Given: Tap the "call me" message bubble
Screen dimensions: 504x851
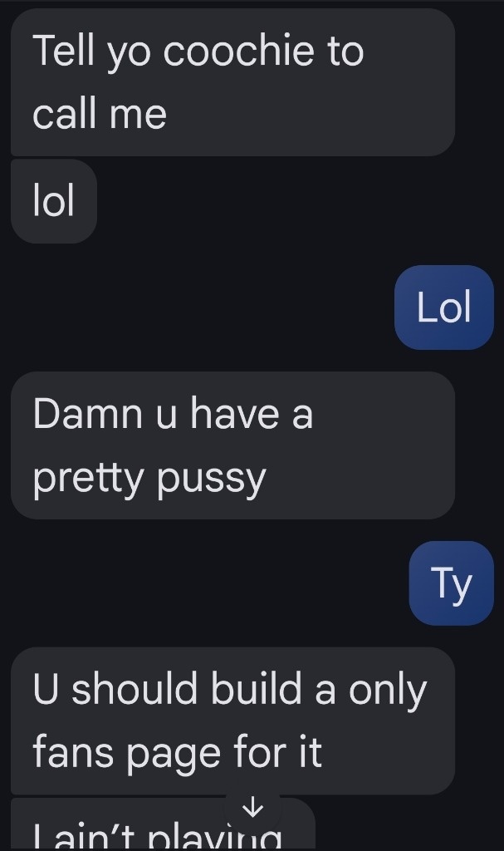Looking at the screenshot, I should pos(232,82).
